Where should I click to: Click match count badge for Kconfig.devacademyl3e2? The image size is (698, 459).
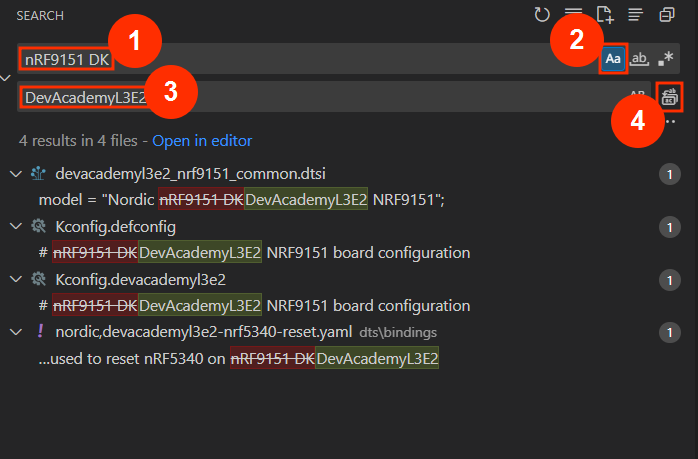point(670,280)
